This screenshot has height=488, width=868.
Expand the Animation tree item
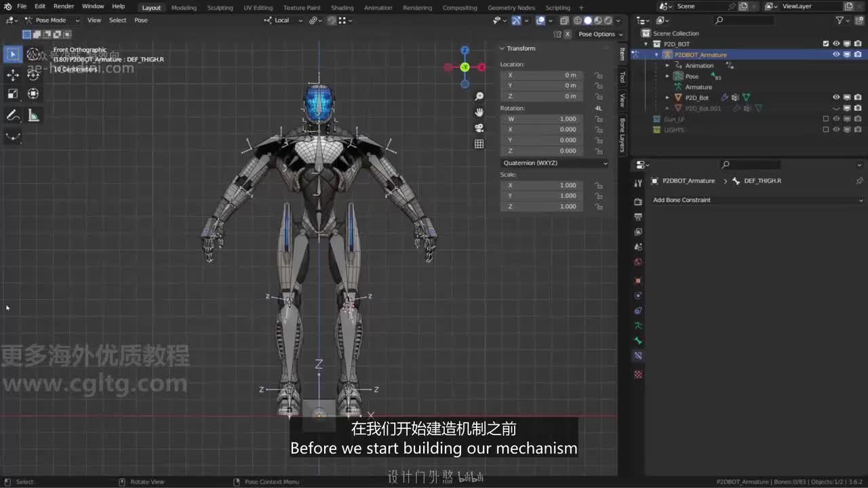point(667,66)
